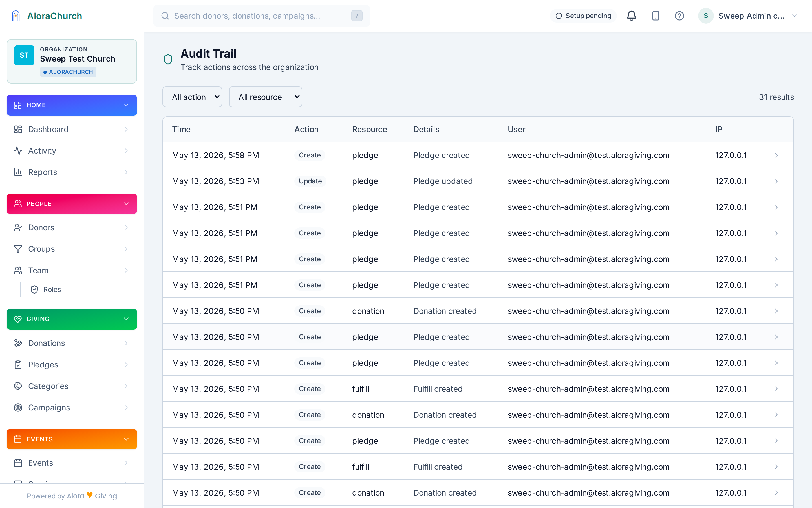The image size is (812, 508).
Task: Click the Donations hand-heart icon
Action: 18,343
